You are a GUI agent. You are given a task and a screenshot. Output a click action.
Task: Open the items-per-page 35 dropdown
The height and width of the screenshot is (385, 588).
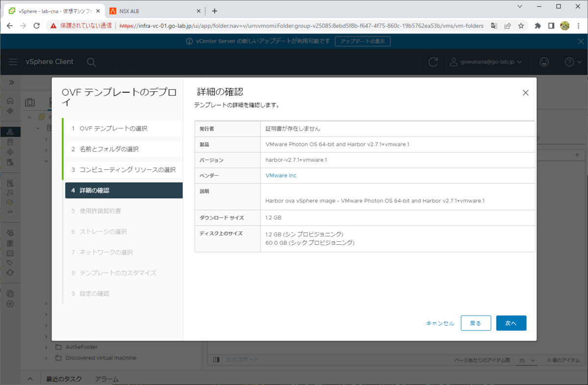click(x=528, y=360)
